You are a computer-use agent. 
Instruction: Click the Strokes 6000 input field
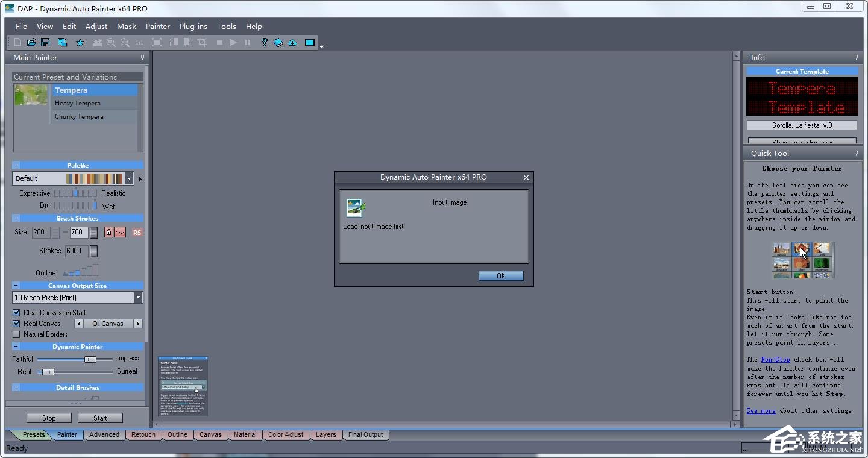coord(77,251)
